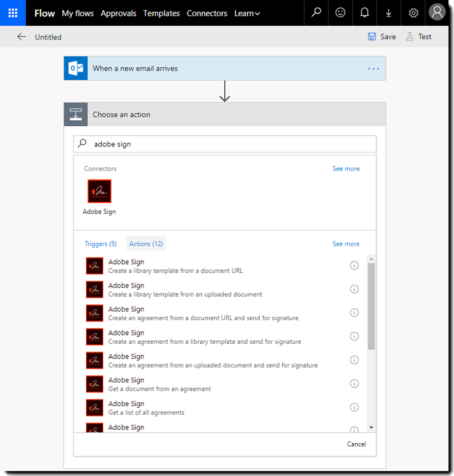454x476 pixels.
Task: Click the scrollbar up arrow in actions list
Action: tap(371, 259)
